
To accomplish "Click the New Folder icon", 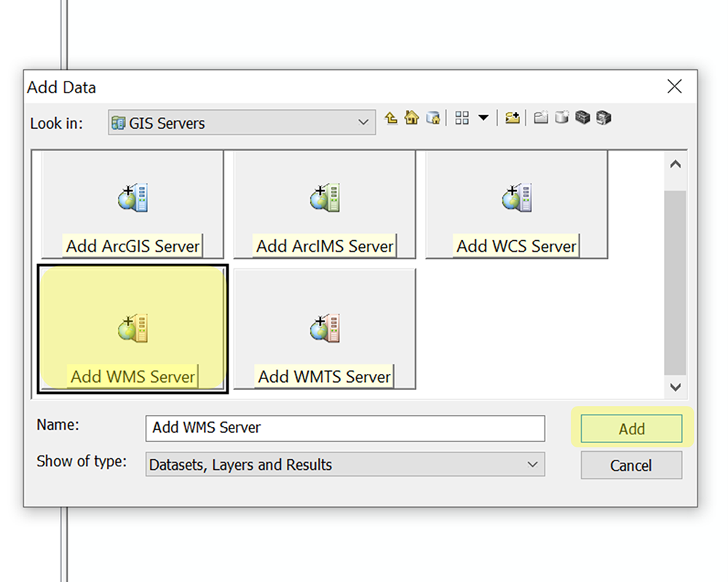I will coord(540,118).
